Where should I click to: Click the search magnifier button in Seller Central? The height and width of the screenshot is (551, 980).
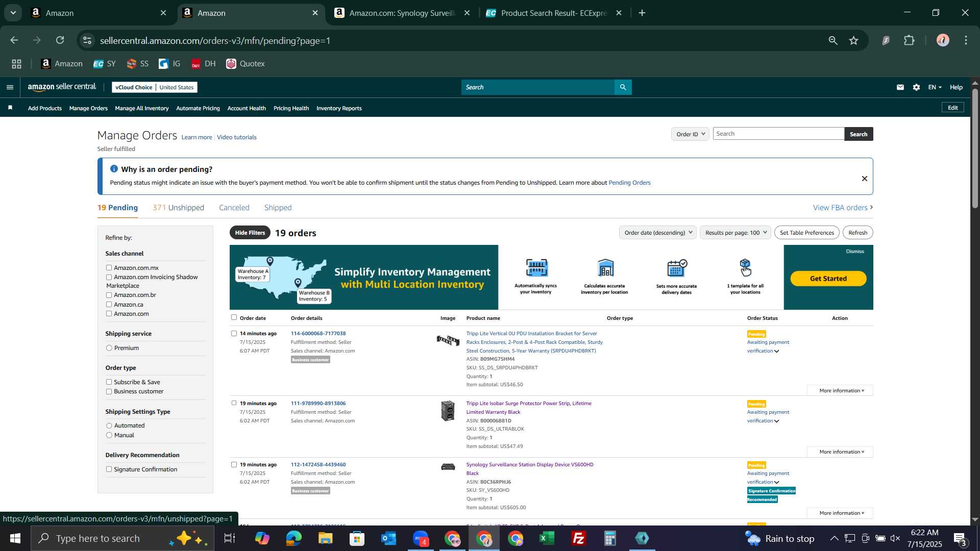coord(623,87)
